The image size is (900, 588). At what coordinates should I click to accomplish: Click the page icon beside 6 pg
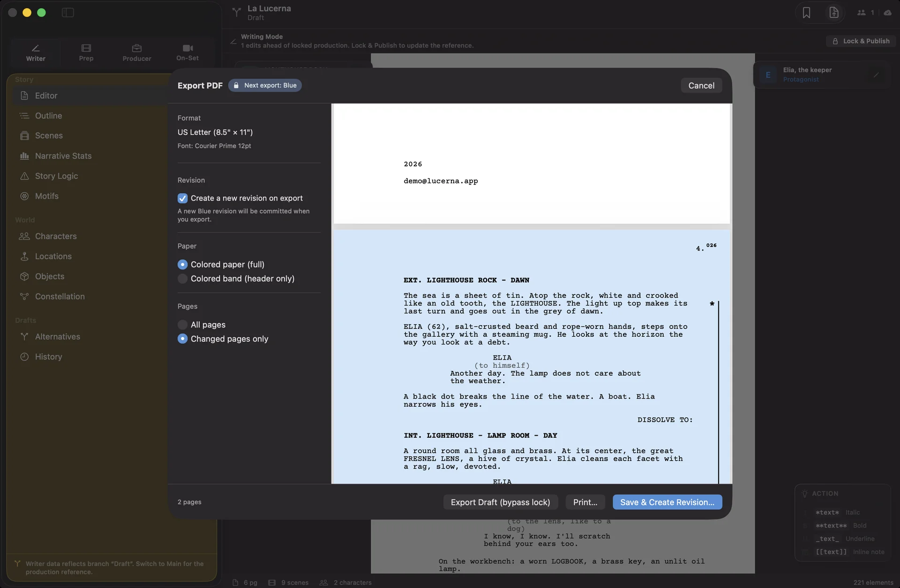(235, 582)
